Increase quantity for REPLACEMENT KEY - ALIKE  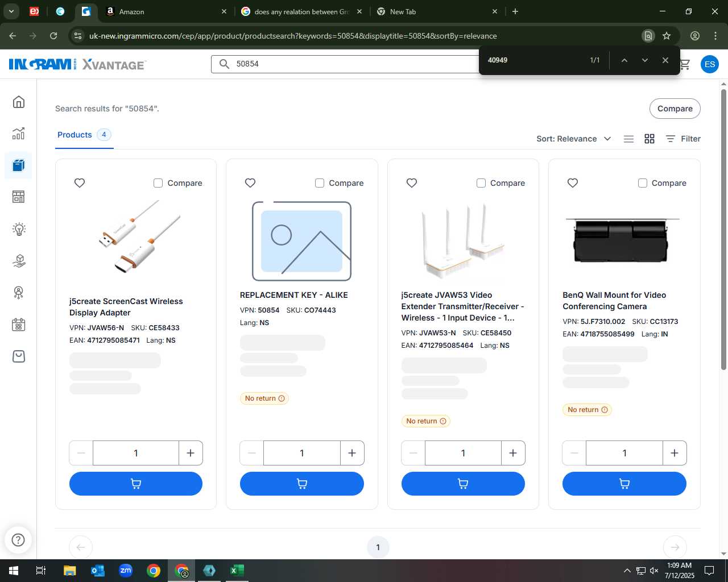[352, 453]
